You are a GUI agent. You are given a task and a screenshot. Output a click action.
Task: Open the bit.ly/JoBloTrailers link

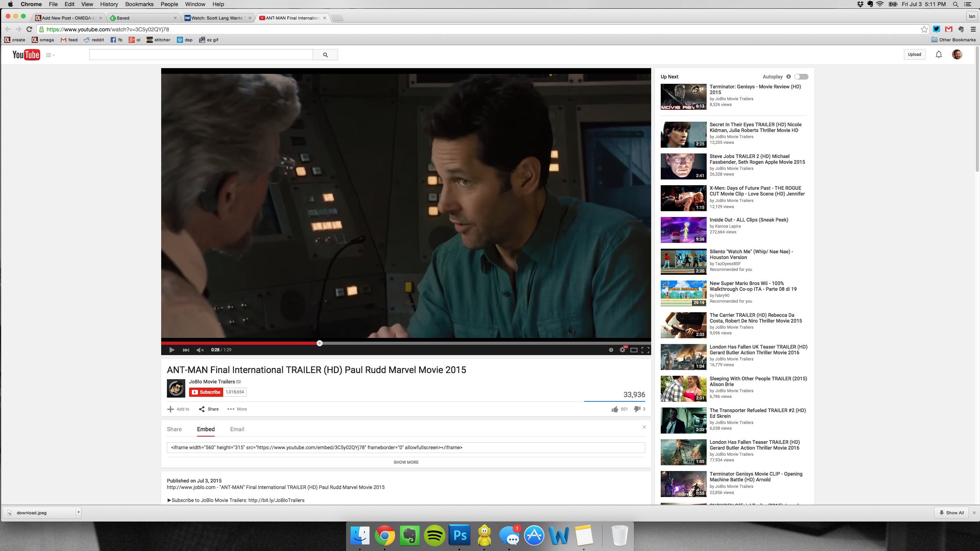(276, 500)
